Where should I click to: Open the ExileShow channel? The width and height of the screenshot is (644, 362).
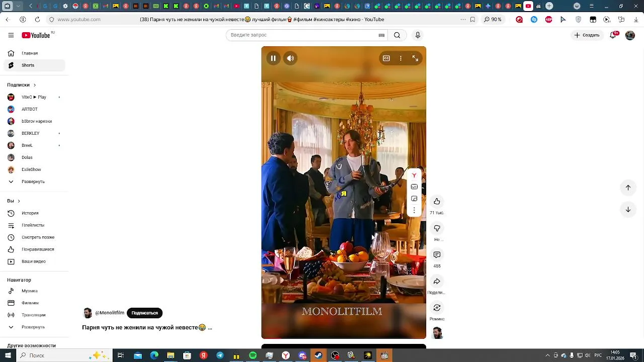34,169
